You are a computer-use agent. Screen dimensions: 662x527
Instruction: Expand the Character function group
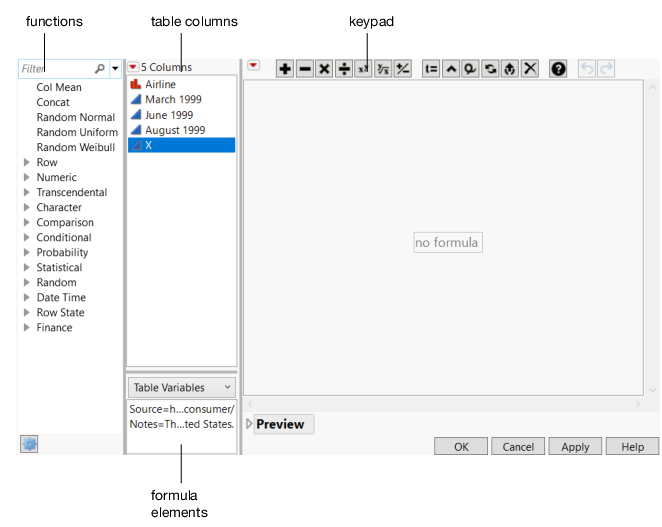click(27, 207)
